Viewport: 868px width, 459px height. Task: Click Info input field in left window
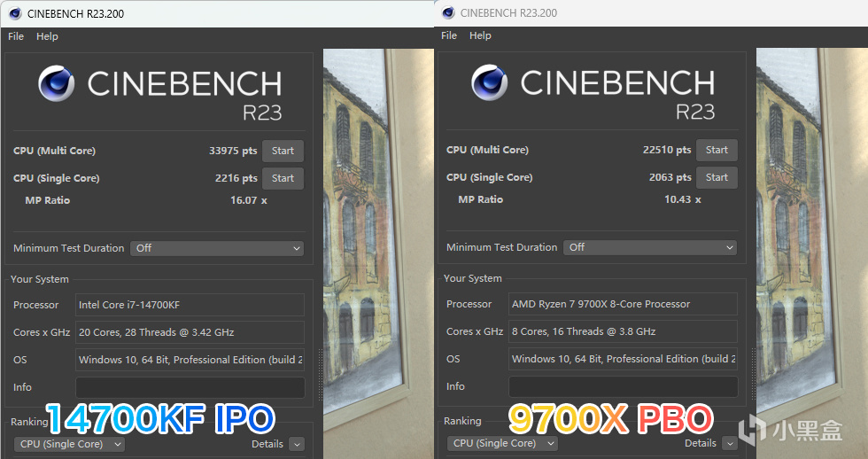pyautogui.click(x=190, y=387)
